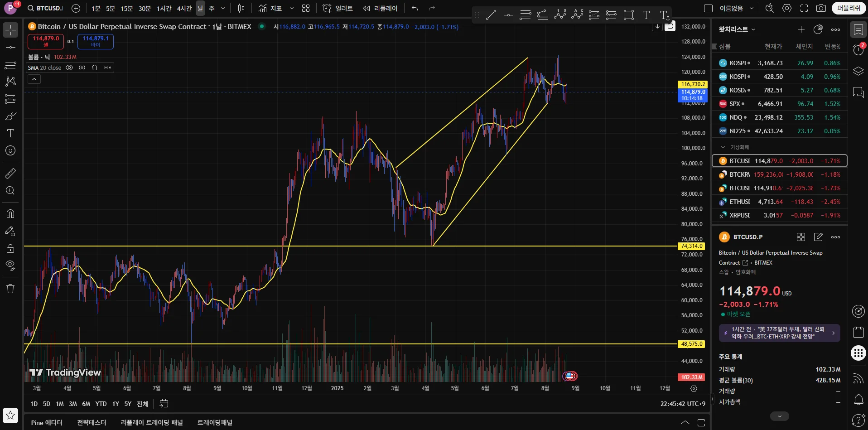Enter fullscreen chart mode
This screenshot has width=868, height=430.
coord(804,8)
